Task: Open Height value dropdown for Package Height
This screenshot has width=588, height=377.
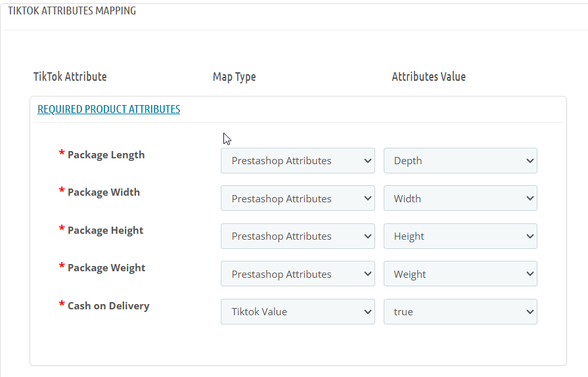Action: pyautogui.click(x=460, y=236)
